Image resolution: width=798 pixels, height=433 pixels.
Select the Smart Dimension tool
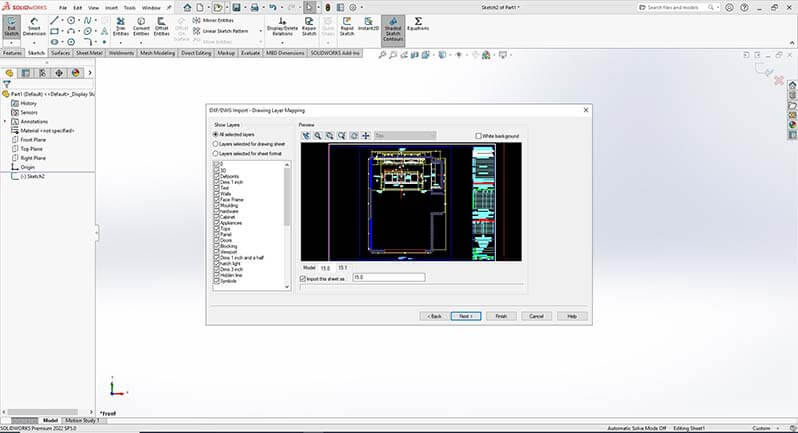click(x=34, y=26)
